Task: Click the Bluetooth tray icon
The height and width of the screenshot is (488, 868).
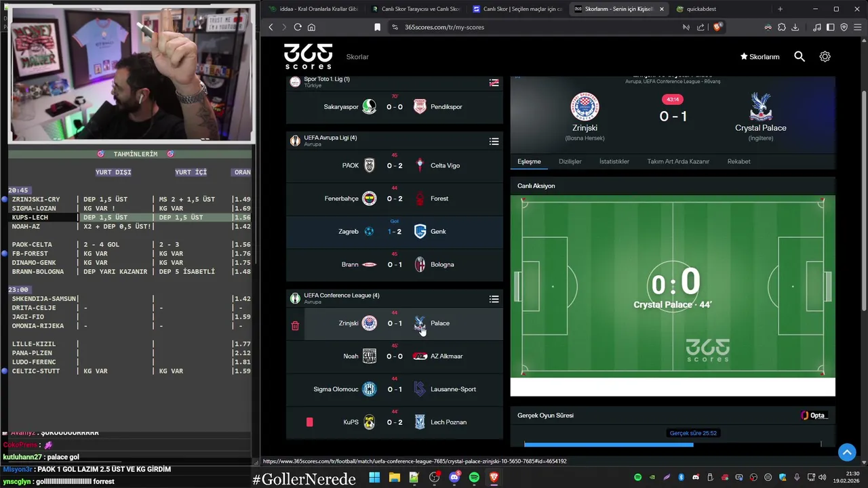Action: tap(681, 478)
